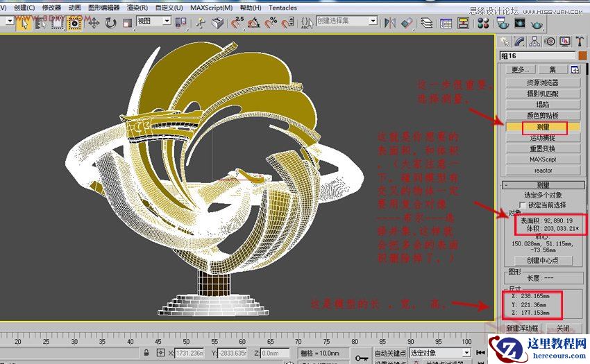Toggle the 2.5D Snaps magnet
This screenshot has height=364, width=590.
click(237, 23)
